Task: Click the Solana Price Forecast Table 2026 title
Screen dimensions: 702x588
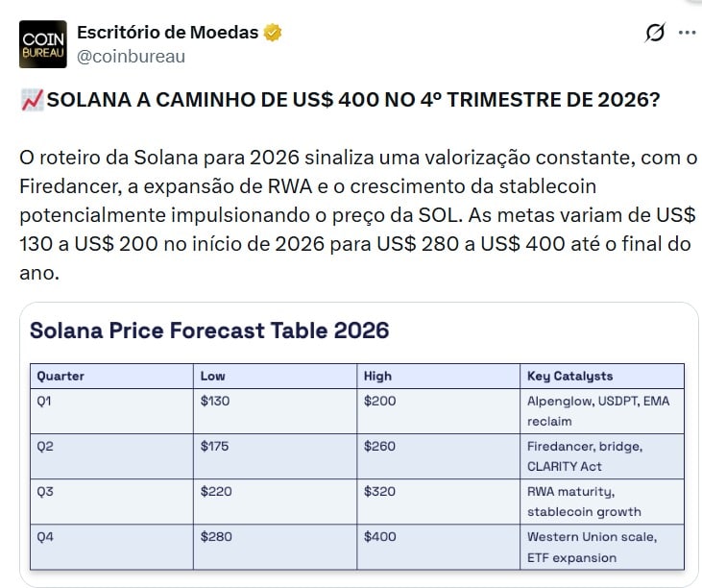Action: point(209,331)
